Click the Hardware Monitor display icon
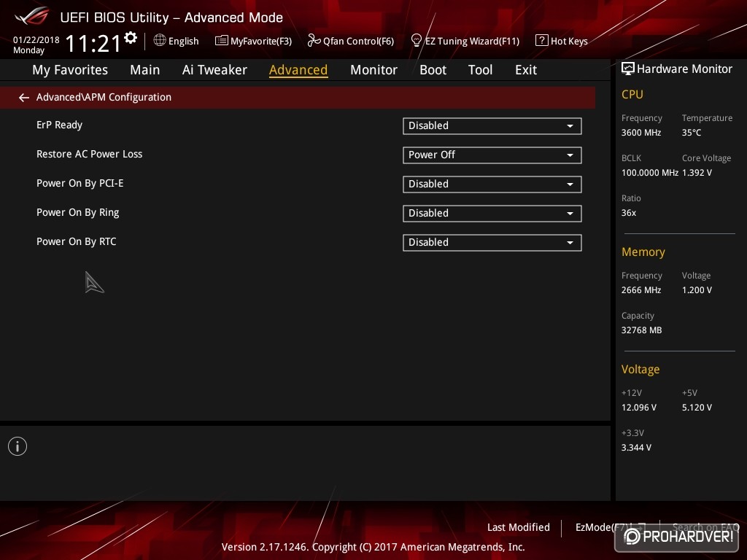This screenshot has width=747, height=560. coord(628,69)
